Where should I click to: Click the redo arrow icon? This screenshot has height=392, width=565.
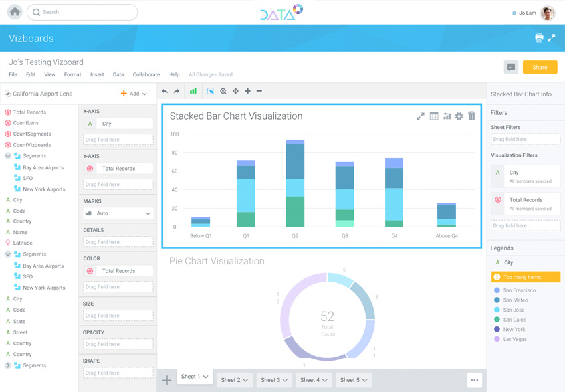click(x=177, y=91)
